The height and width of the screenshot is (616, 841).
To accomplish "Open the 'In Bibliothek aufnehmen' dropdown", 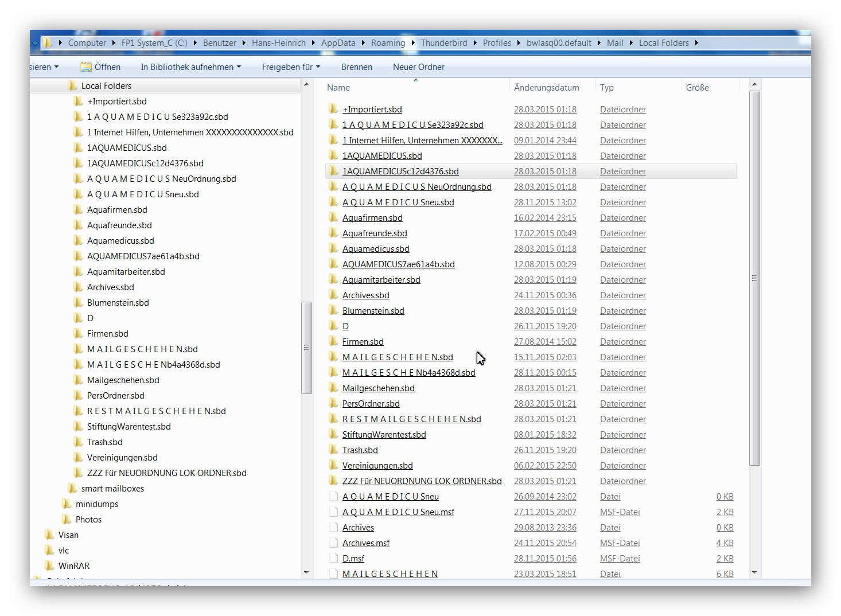I will 191,67.
